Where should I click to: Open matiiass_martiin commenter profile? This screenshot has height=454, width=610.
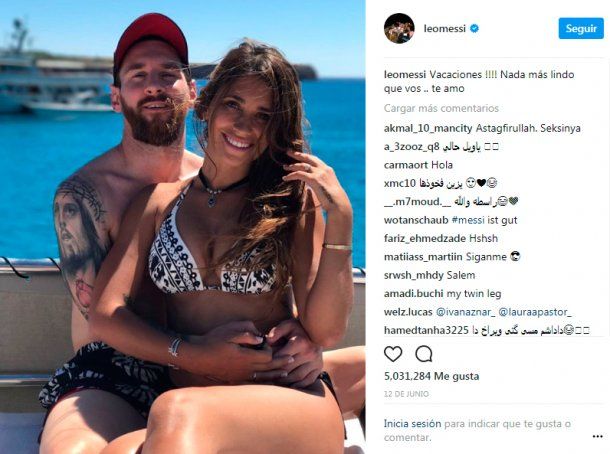(423, 257)
